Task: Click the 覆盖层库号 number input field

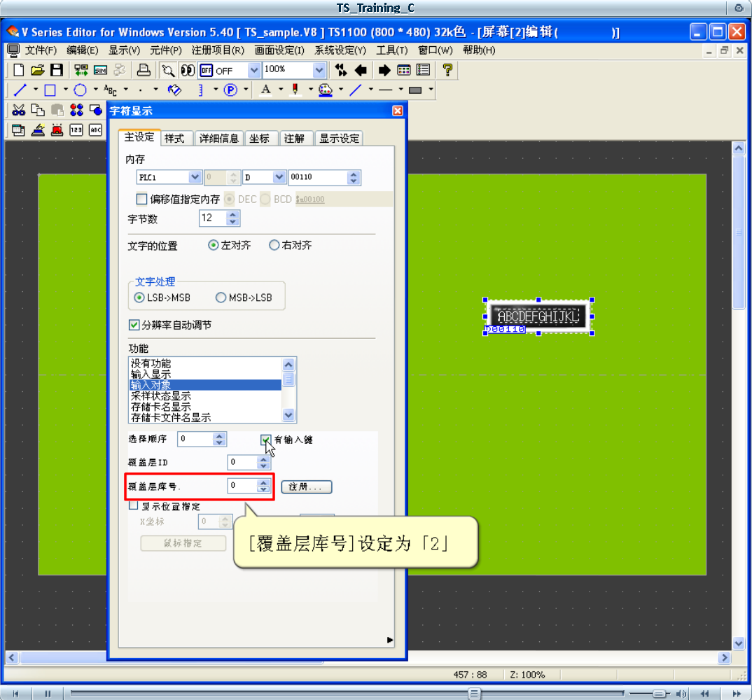Action: pyautogui.click(x=242, y=485)
